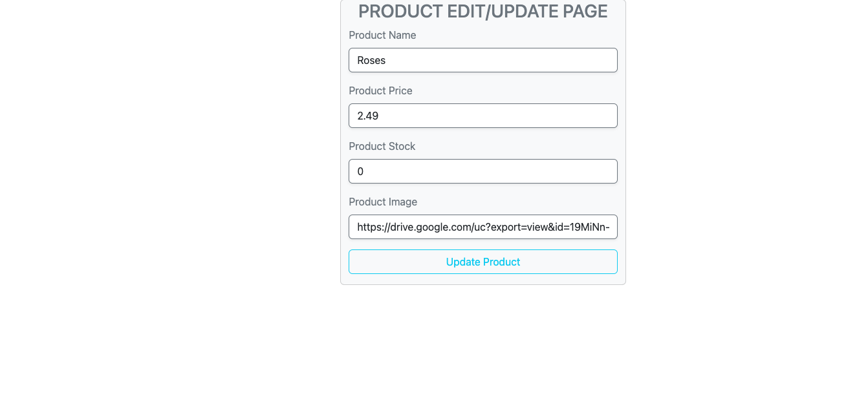Click the value 'Roses' in Product Name
The height and width of the screenshot is (411, 868).
click(x=372, y=60)
